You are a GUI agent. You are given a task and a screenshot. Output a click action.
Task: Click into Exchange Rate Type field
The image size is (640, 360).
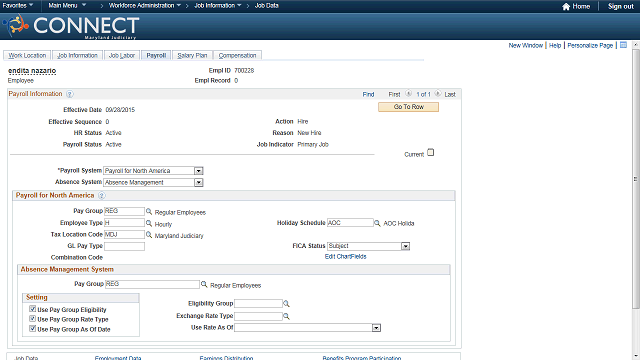(258, 316)
